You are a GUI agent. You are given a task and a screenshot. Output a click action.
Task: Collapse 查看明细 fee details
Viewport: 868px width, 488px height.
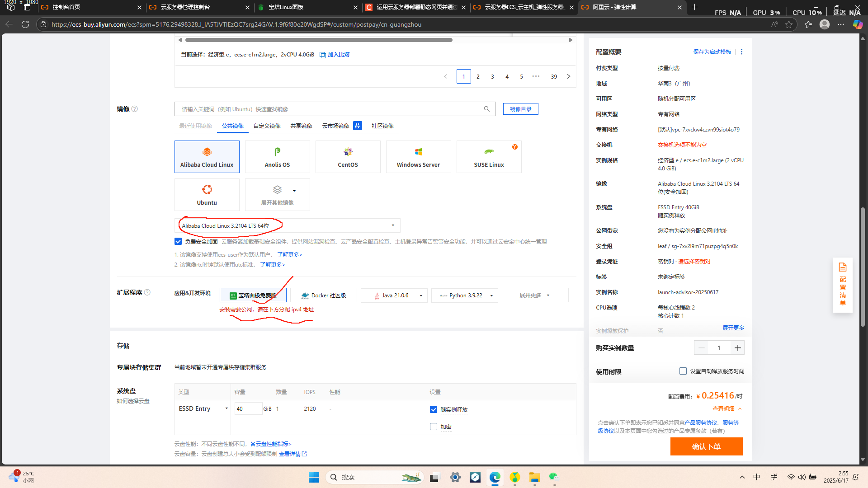(x=727, y=408)
